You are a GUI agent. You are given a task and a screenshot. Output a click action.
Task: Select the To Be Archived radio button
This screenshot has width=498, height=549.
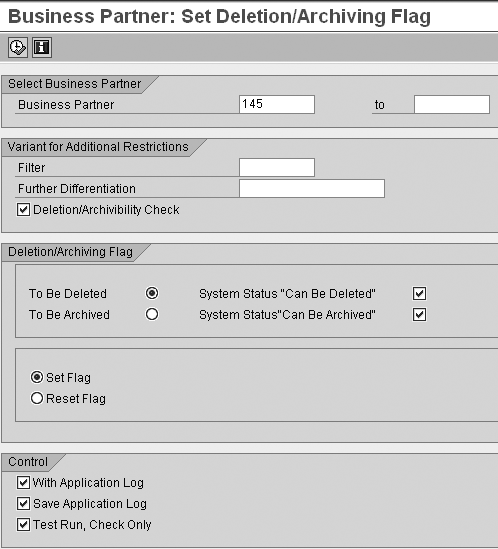[152, 314]
